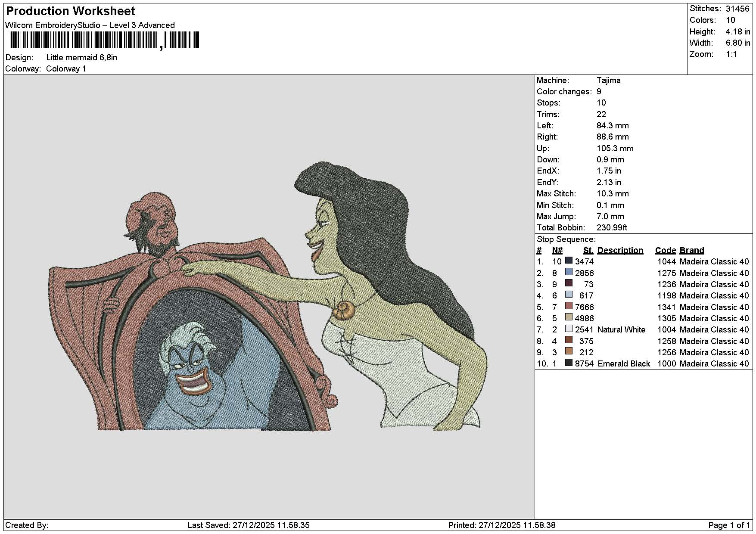This screenshot has height=534, width=756.
Task: Click the tan swatch for code 1256
Action: pyautogui.click(x=569, y=351)
